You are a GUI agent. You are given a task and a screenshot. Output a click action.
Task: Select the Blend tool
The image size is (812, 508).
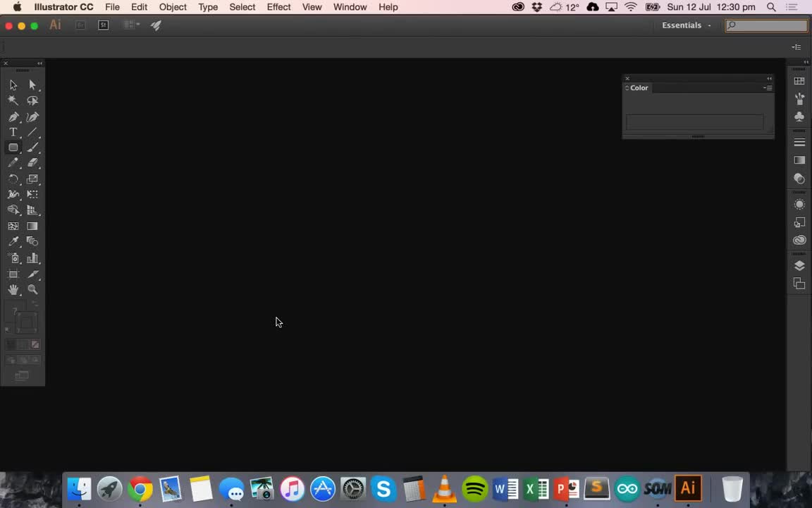point(32,241)
